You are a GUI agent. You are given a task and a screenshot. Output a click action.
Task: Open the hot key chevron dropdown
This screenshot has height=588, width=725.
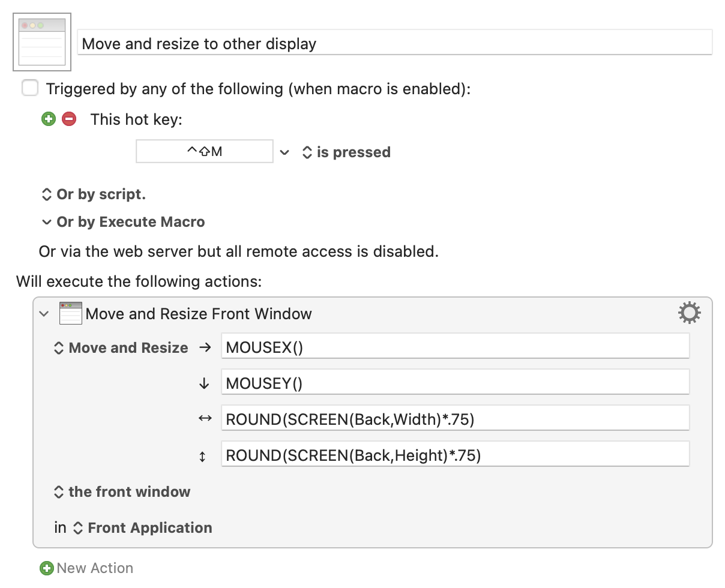click(284, 152)
